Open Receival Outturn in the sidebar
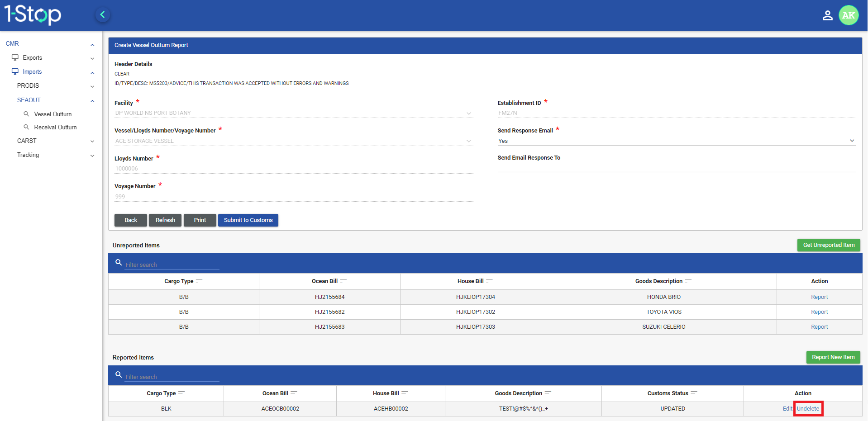The image size is (868, 421). [x=55, y=128]
